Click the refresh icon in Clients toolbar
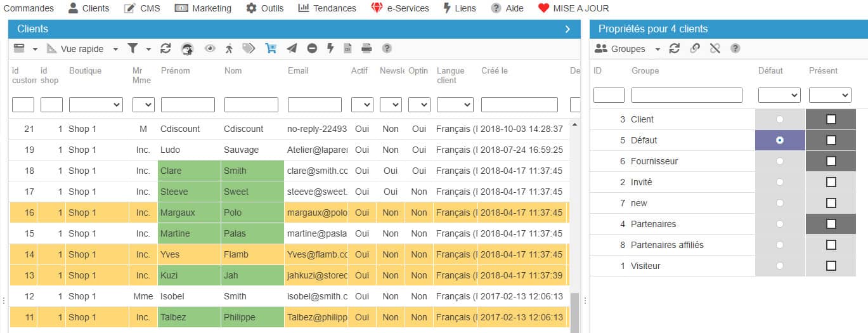This screenshot has height=333, width=868. (x=165, y=48)
